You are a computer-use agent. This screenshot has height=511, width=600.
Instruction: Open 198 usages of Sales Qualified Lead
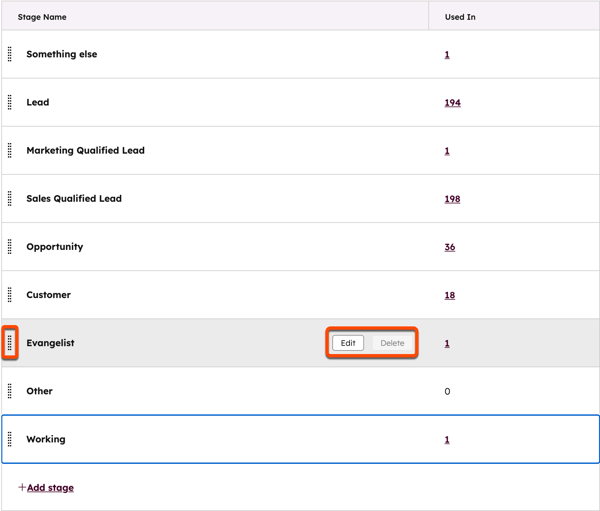[x=452, y=199]
